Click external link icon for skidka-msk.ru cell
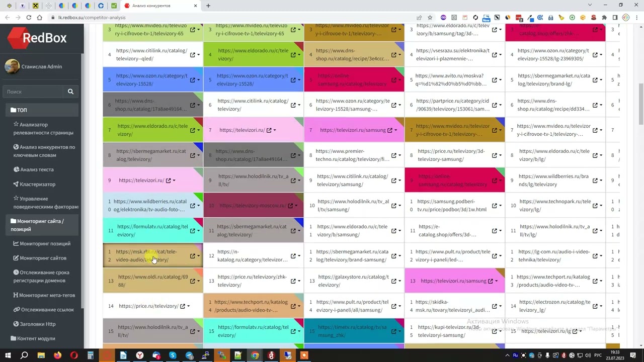Viewport: 644px width, 362px height. 495,306
